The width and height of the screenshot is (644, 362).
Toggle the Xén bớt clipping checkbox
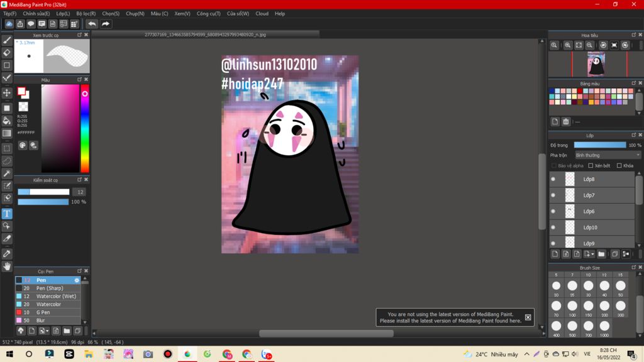pos(591,166)
